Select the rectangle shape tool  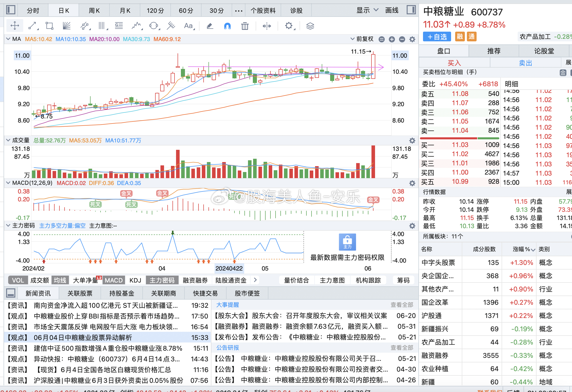[x=49, y=26]
